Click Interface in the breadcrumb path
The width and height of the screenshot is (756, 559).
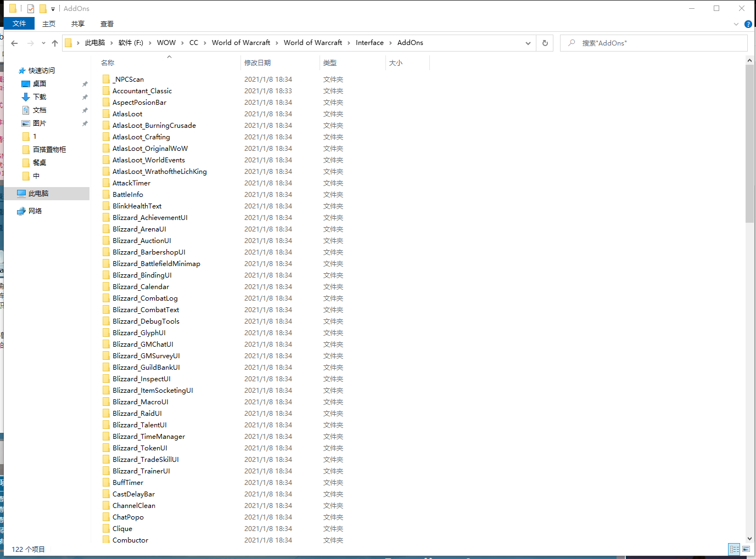coord(369,43)
